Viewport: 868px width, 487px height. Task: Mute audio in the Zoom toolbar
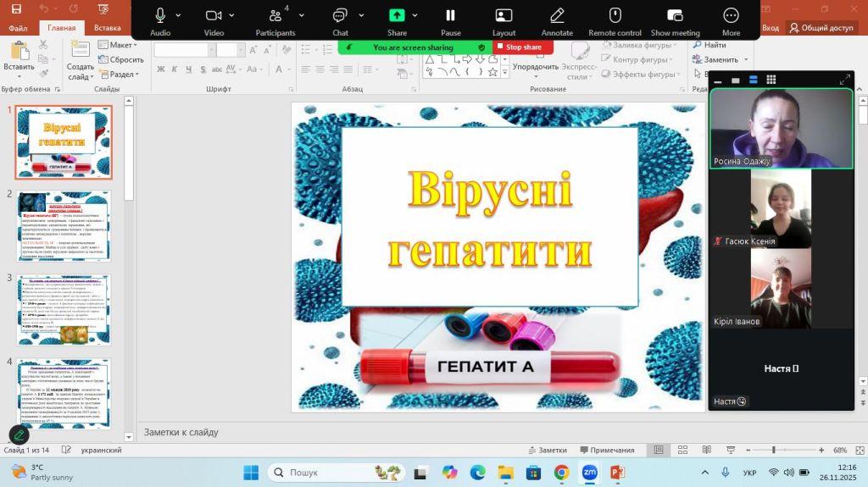160,15
